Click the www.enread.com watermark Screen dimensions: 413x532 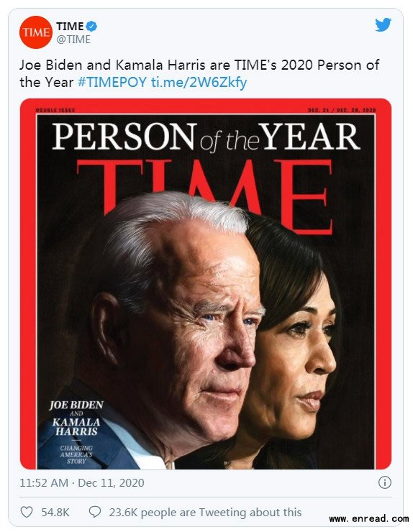click(x=369, y=518)
